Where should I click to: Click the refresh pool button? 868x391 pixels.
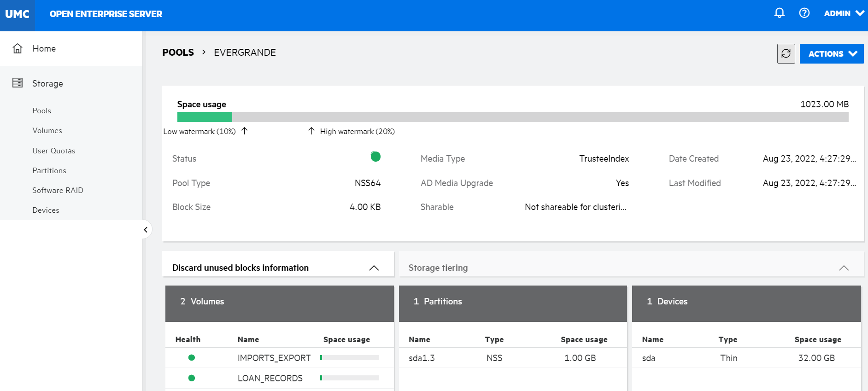[786, 54]
